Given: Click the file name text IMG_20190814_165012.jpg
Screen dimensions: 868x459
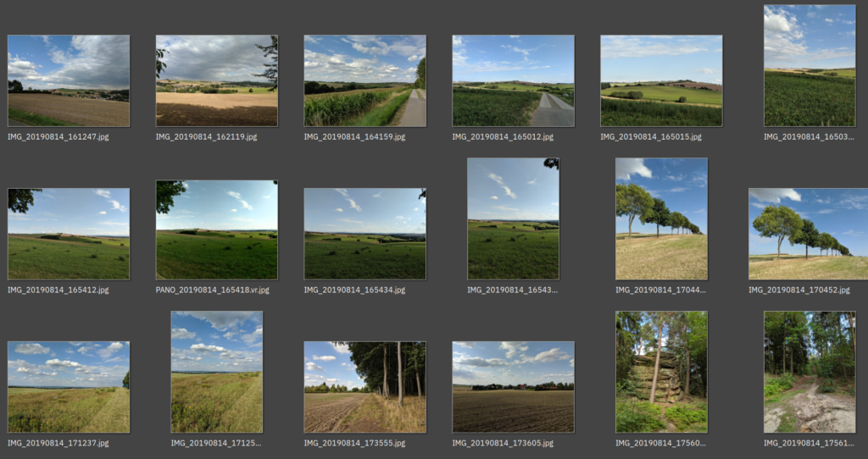Looking at the screenshot, I should [503, 136].
